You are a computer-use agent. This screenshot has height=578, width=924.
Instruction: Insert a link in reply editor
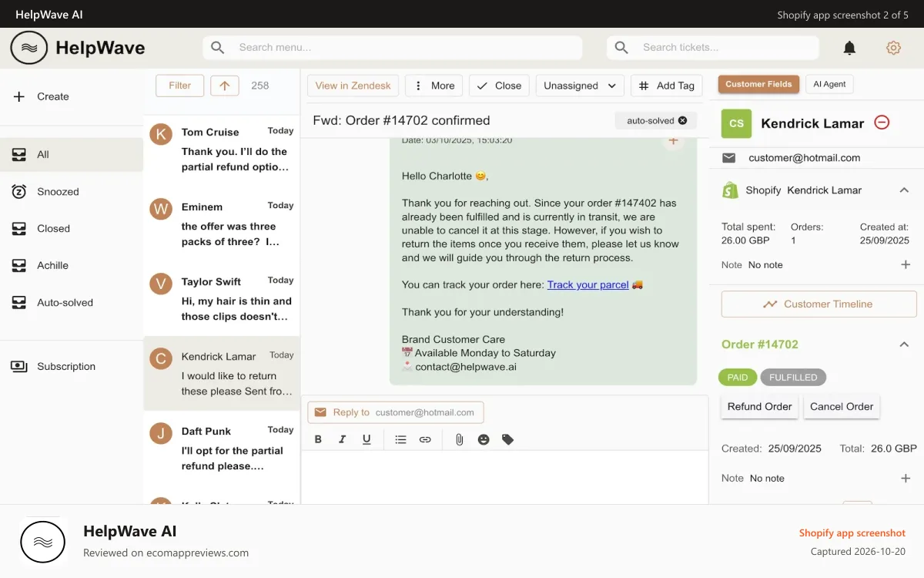tap(425, 439)
